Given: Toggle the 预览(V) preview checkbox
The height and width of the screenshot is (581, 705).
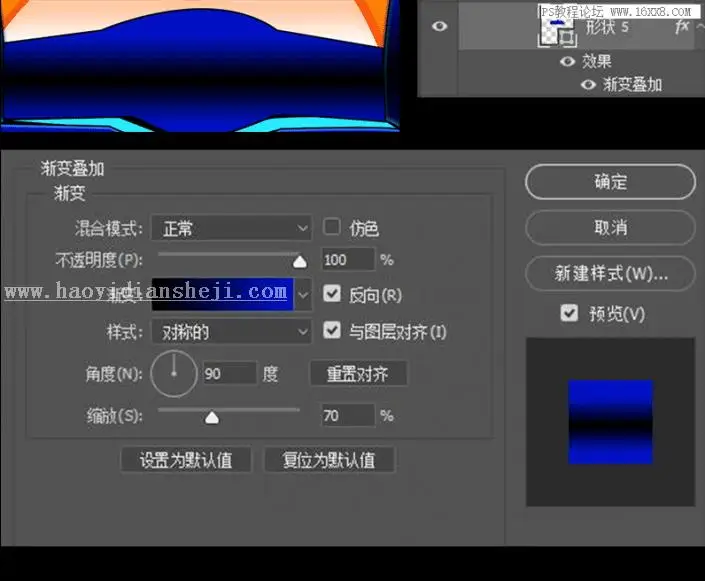Looking at the screenshot, I should (x=569, y=313).
